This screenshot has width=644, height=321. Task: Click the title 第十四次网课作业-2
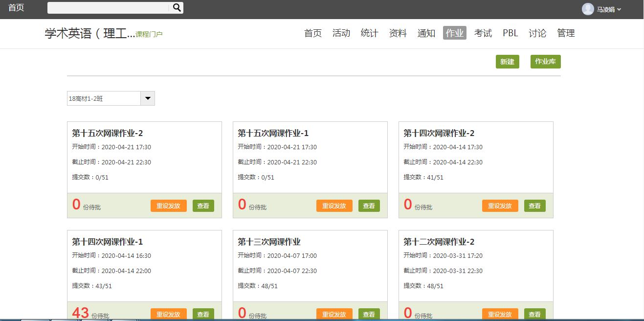(x=439, y=133)
